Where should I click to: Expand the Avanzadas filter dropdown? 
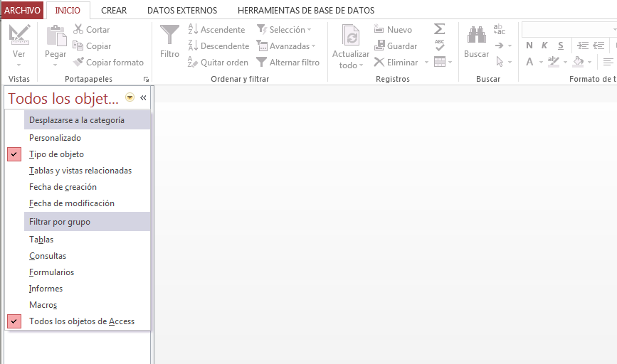click(288, 46)
